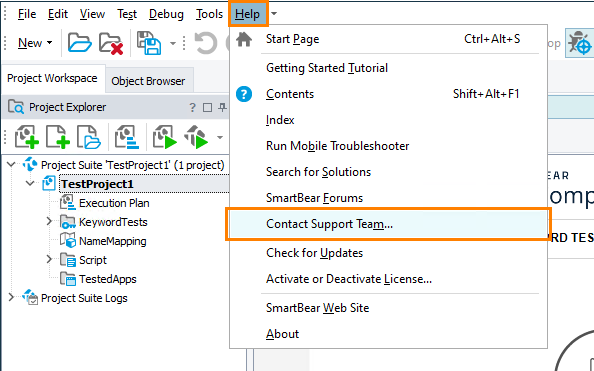Click the Run Project green arrow icon
Viewport: 594px width, 371px height.
point(196,137)
